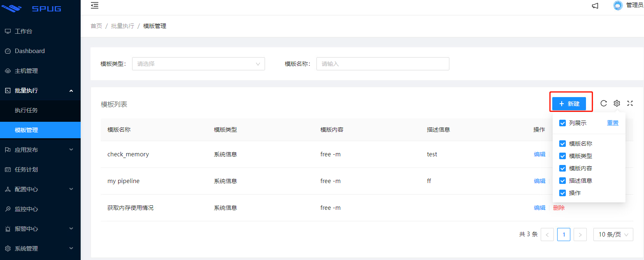Expand the 系统管理 submenu
The image size is (644, 260).
pyautogui.click(x=71, y=248)
